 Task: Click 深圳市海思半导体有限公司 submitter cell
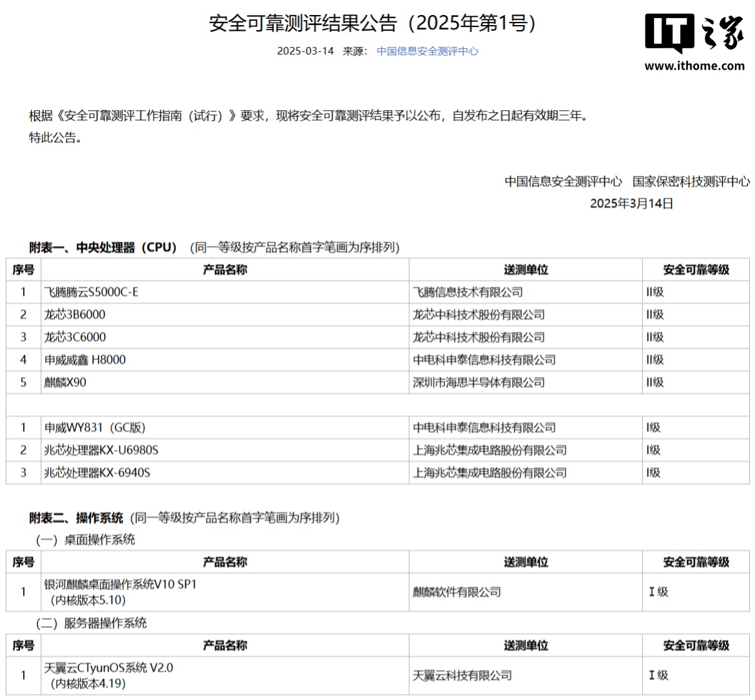coord(478,383)
